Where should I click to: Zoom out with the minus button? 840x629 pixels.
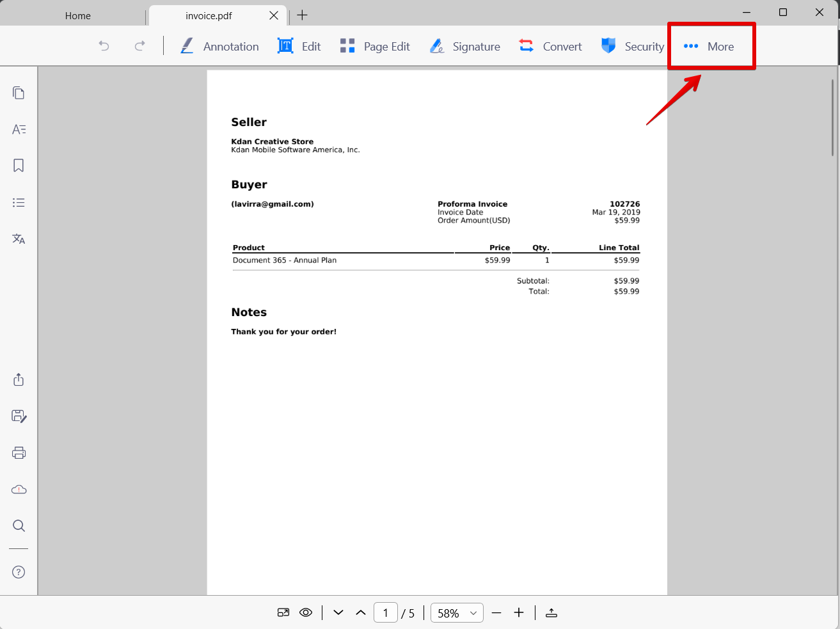click(x=496, y=612)
